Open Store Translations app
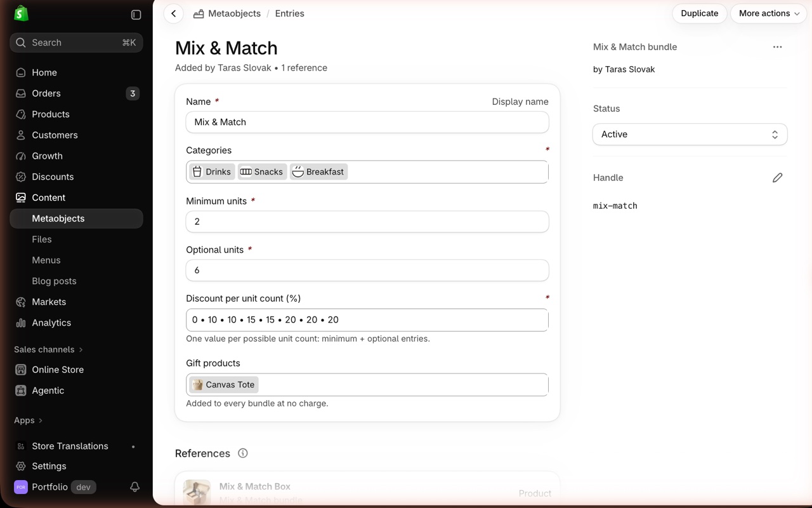This screenshot has width=812, height=508. [70, 446]
